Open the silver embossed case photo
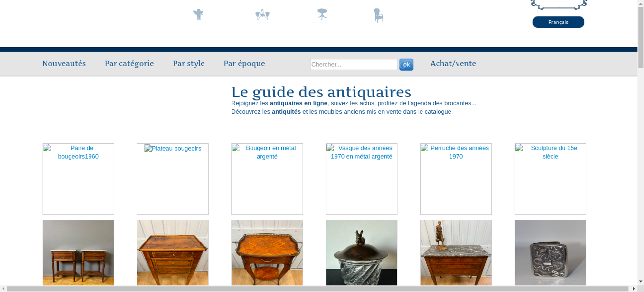Image resolution: width=644 pixels, height=292 pixels. point(550,253)
